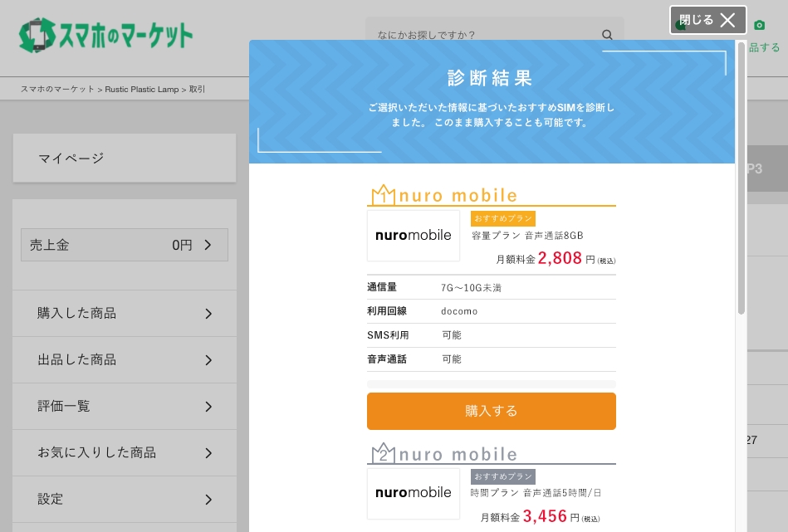The height and width of the screenshot is (532, 788).
Task: Click 購入する orange button for 8GB plan
Action: tap(491, 411)
